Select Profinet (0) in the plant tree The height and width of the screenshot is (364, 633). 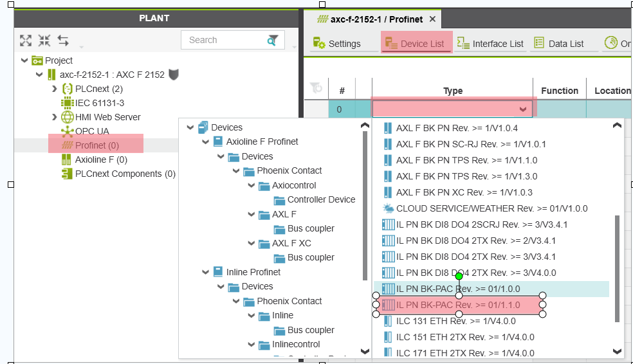(x=96, y=145)
